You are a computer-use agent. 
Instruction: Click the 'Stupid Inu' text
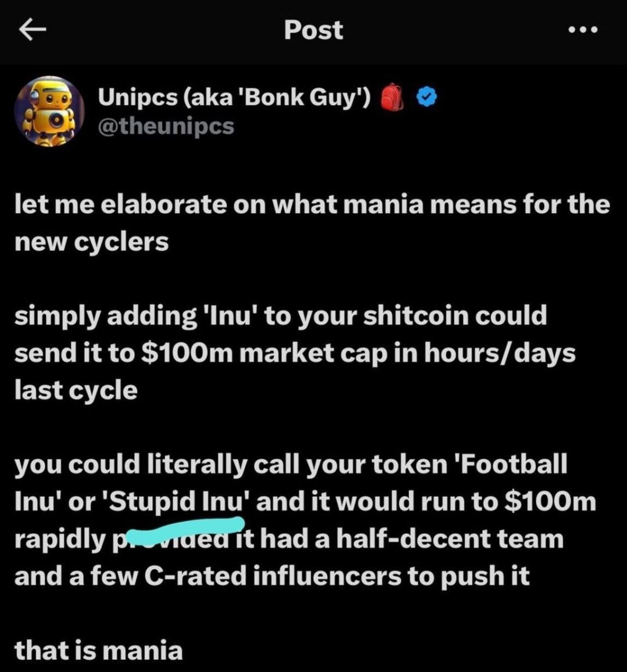point(178,501)
